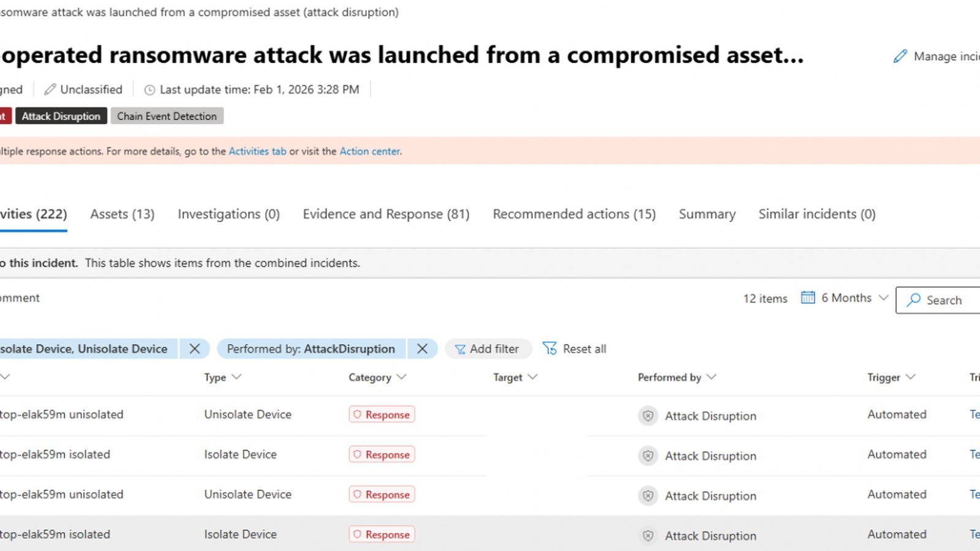Open the Type column filter chevron

coord(236,377)
